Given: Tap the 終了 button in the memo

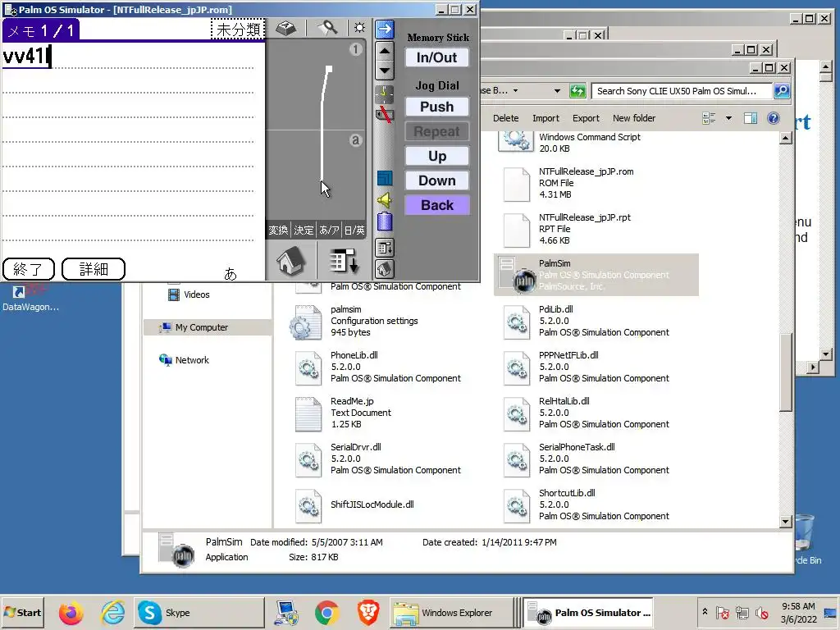Looking at the screenshot, I should (x=29, y=269).
